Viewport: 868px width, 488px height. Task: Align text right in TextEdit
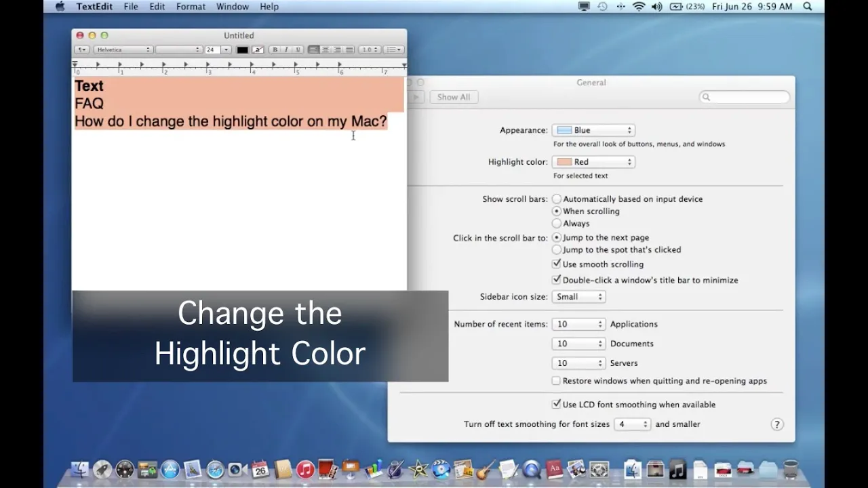click(x=337, y=49)
